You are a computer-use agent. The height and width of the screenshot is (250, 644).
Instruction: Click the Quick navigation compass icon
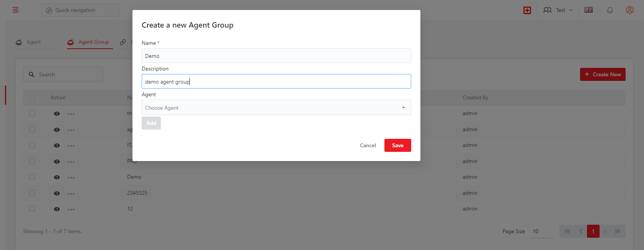[49, 10]
